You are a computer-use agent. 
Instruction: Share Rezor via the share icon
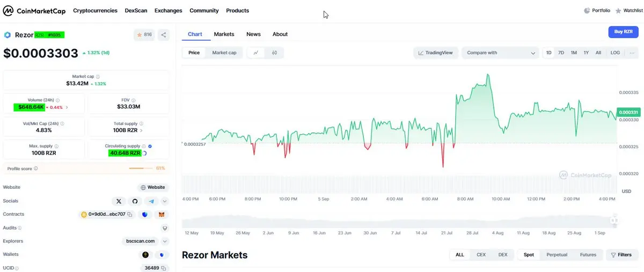tap(164, 35)
